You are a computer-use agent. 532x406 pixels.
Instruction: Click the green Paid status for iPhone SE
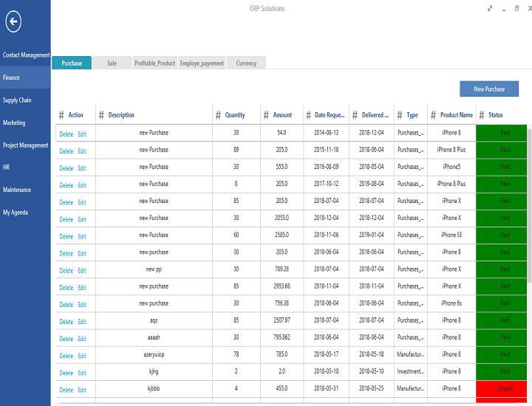[x=502, y=235]
